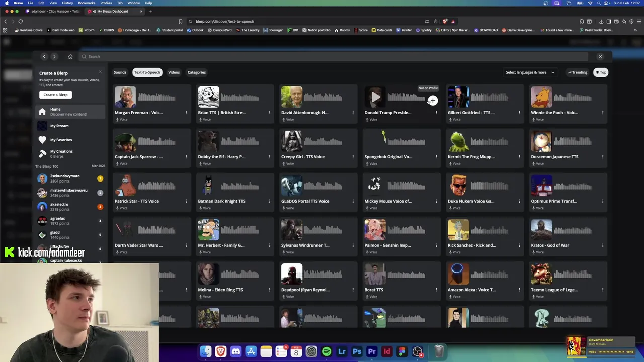Click the Batman Dark Knight thumbnail
This screenshot has height=362, width=644.
[x=208, y=186]
